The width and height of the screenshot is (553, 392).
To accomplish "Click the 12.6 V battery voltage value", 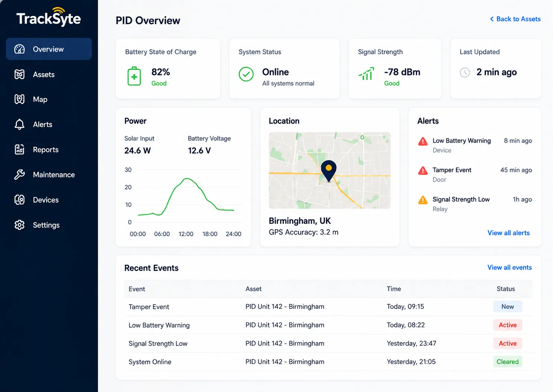I will pos(199,150).
